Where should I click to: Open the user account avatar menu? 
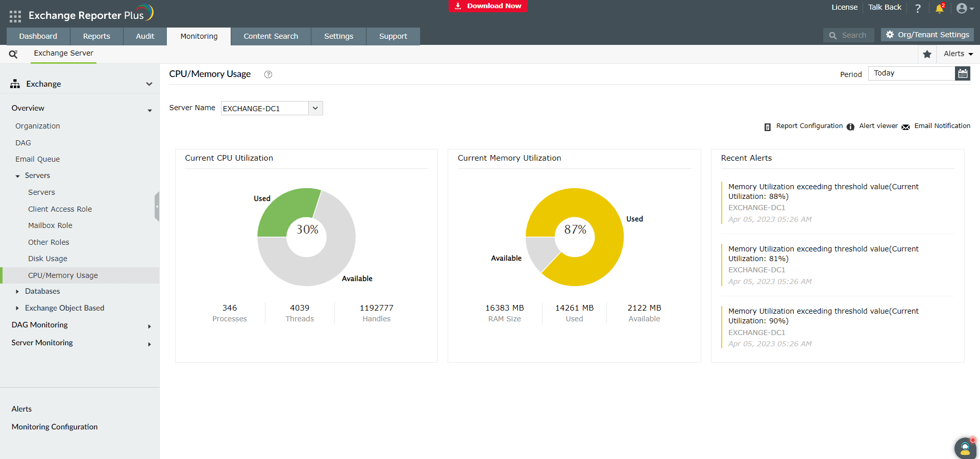coord(965,8)
